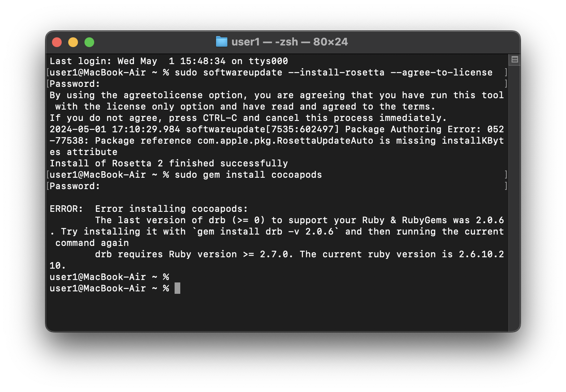The height and width of the screenshot is (392, 566).
Task: Click the window title user1 — -zsh — 80×24
Action: [x=289, y=41]
